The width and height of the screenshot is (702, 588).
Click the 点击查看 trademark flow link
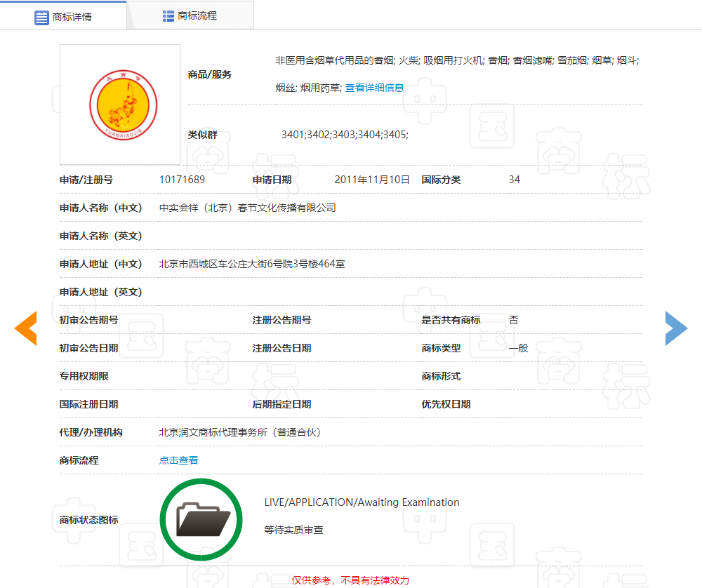178,460
